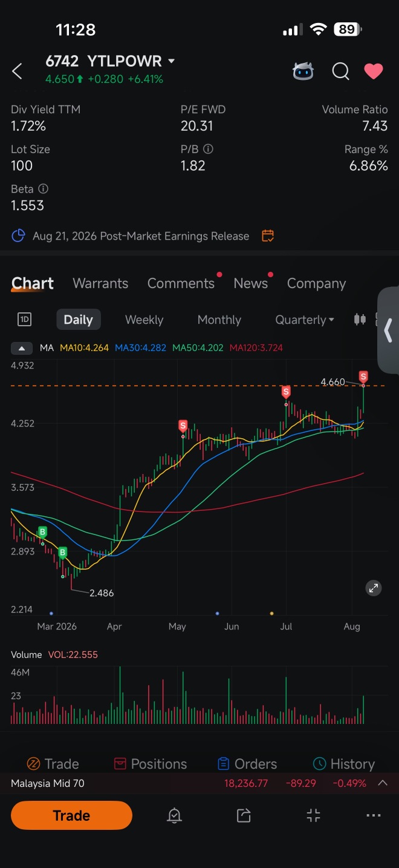Open the History shortcut
The image size is (399, 868).
pyautogui.click(x=344, y=764)
